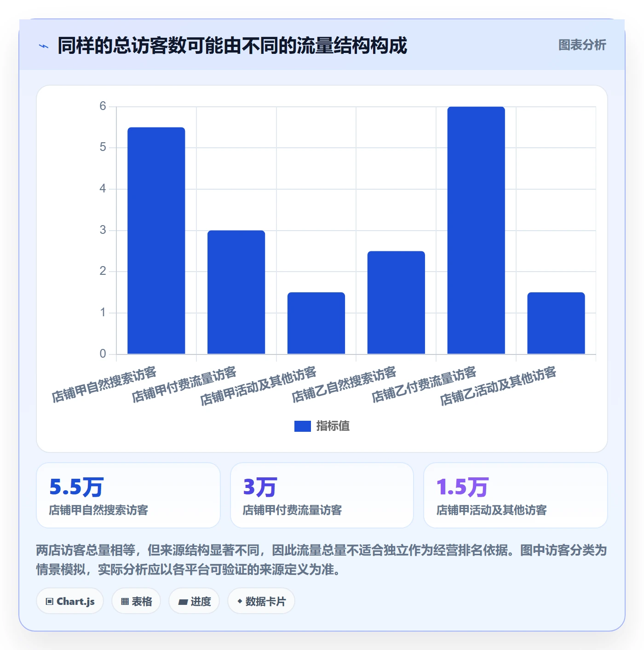Open the 5.5万 data card
The height and width of the screenshot is (650, 644).
pos(128,495)
